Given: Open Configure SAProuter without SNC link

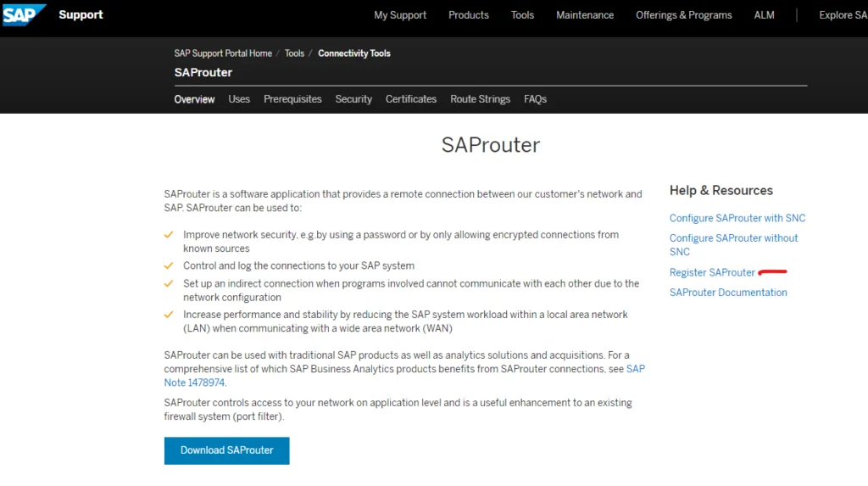Looking at the screenshot, I should [733, 244].
